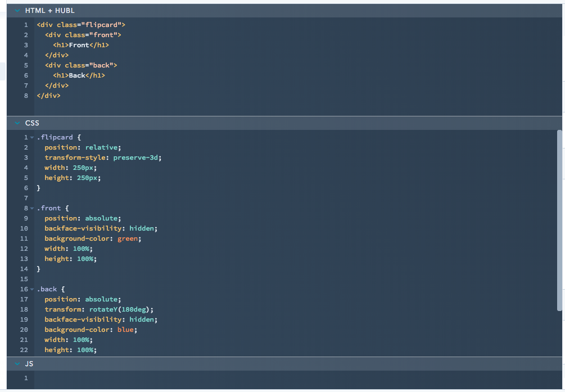
Task: Click the CSS section title
Action: pos(32,123)
